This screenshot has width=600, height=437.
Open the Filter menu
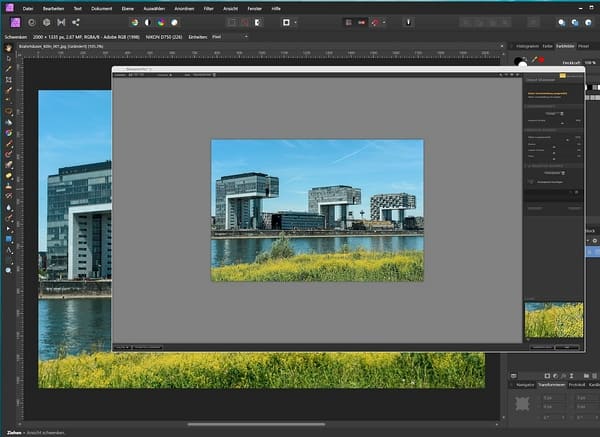pos(209,8)
